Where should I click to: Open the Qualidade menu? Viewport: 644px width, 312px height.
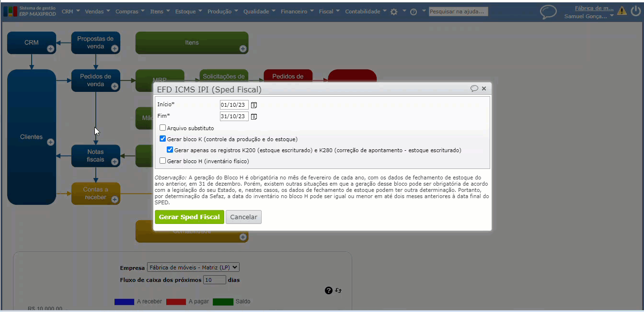(259, 11)
